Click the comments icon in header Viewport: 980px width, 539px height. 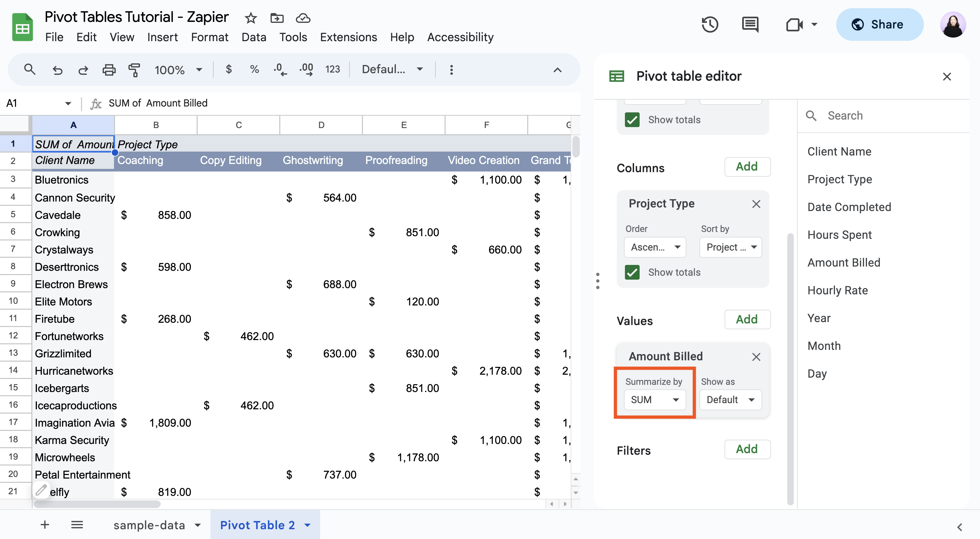[750, 24]
